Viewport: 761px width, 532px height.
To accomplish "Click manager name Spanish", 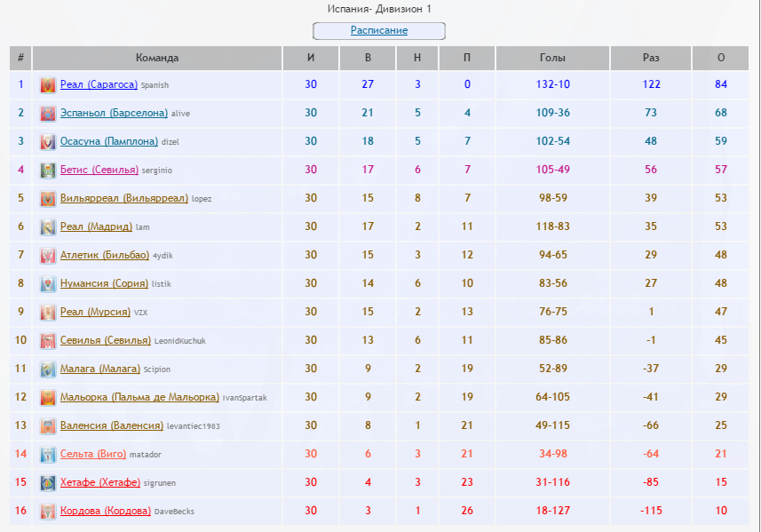I will (155, 85).
